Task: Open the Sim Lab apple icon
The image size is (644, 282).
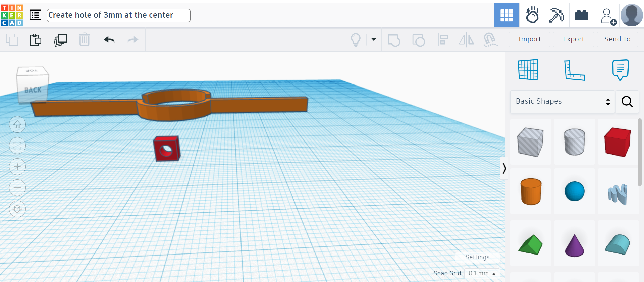Action: (532, 15)
